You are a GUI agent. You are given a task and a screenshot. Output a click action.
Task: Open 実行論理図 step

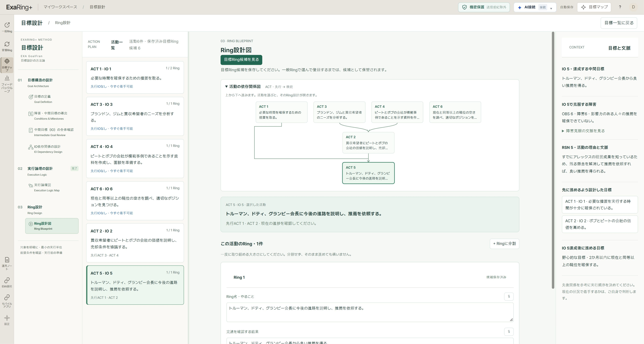pyautogui.click(x=52, y=188)
